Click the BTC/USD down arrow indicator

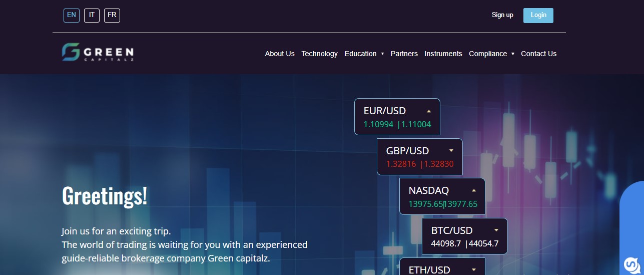coord(496,230)
